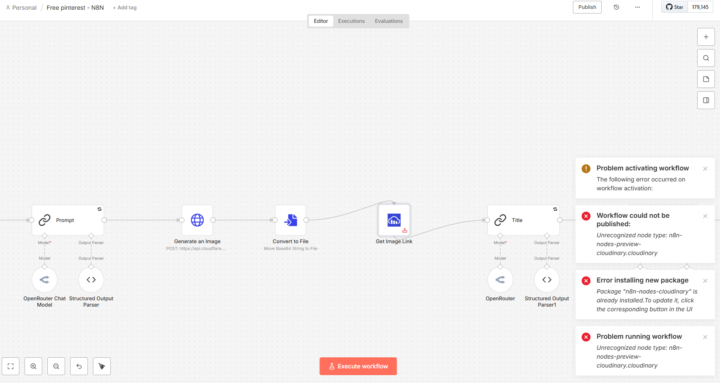Click Execute workflow button
Screen dimensions: 720x384
click(x=358, y=366)
